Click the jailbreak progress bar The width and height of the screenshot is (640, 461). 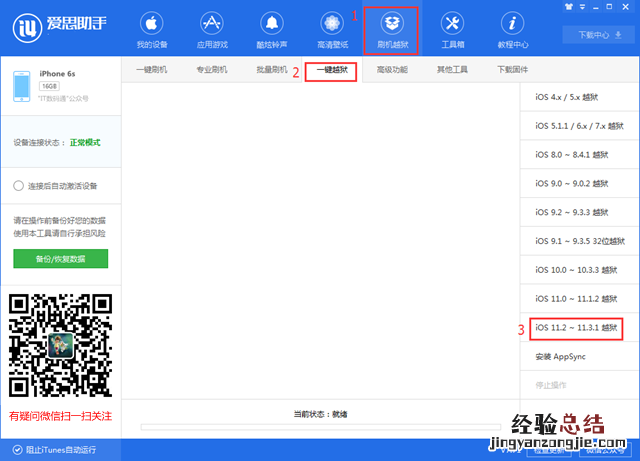[321, 427]
